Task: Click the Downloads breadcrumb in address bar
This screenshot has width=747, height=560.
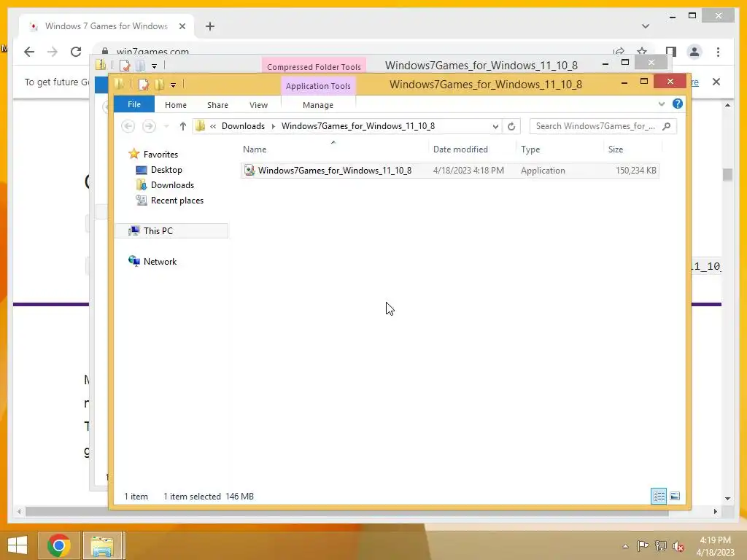Action: pos(243,125)
